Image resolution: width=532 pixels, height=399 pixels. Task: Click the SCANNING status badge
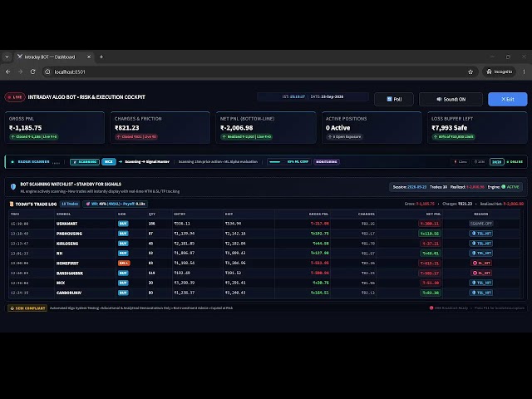(x=85, y=162)
